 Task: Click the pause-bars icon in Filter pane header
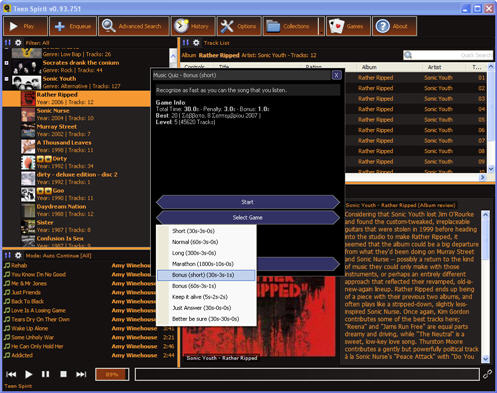coord(8,43)
